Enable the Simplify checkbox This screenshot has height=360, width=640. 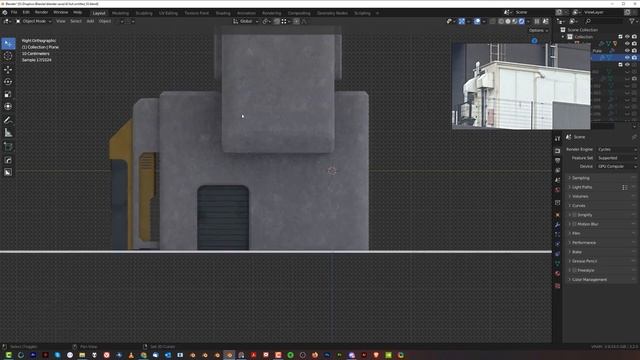tap(574, 215)
